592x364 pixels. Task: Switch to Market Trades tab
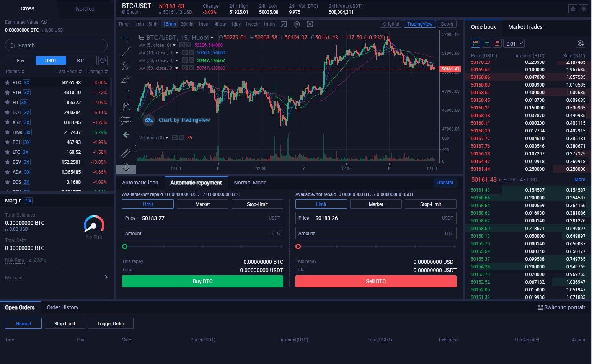click(525, 27)
